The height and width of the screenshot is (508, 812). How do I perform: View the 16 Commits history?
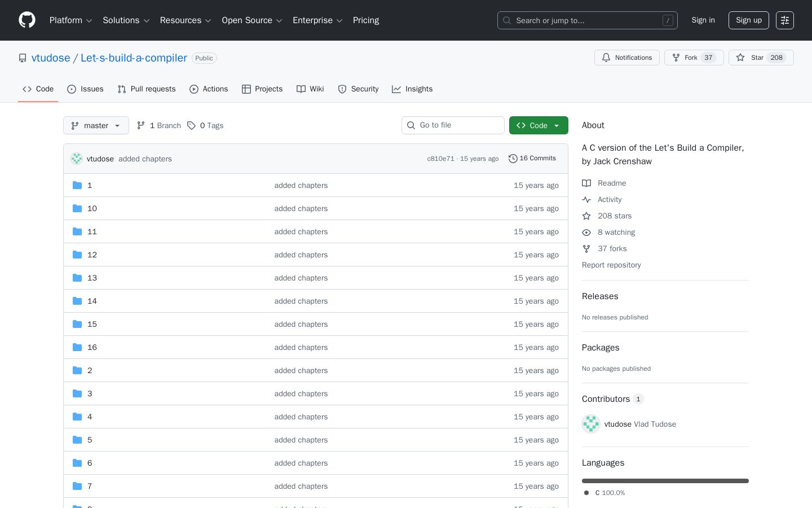click(x=532, y=159)
